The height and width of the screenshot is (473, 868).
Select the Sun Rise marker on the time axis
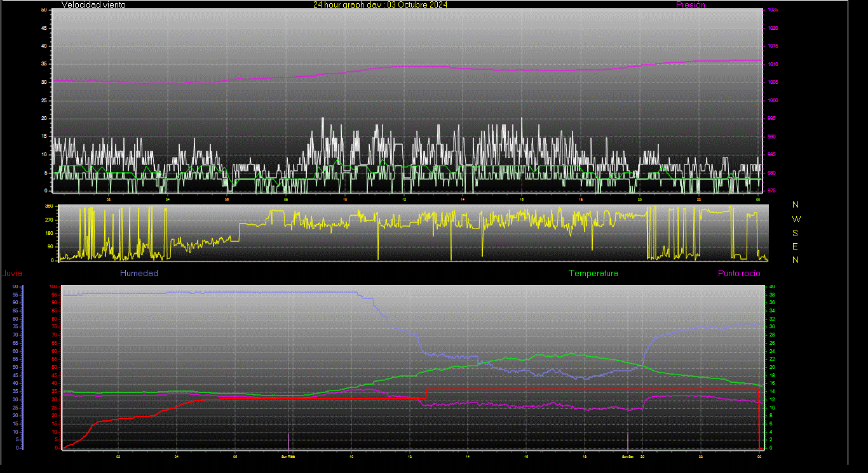(x=288, y=456)
